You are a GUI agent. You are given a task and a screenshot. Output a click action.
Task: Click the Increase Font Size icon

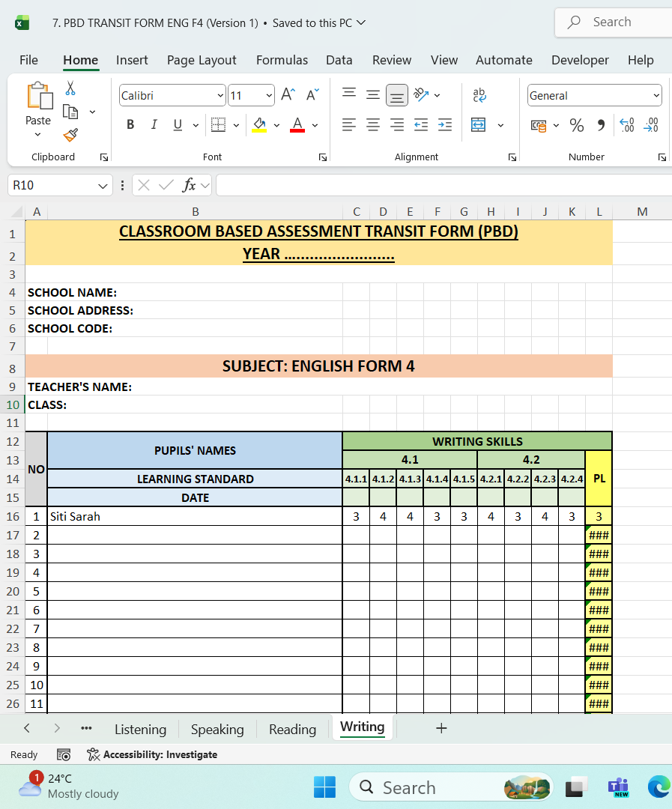pos(288,95)
